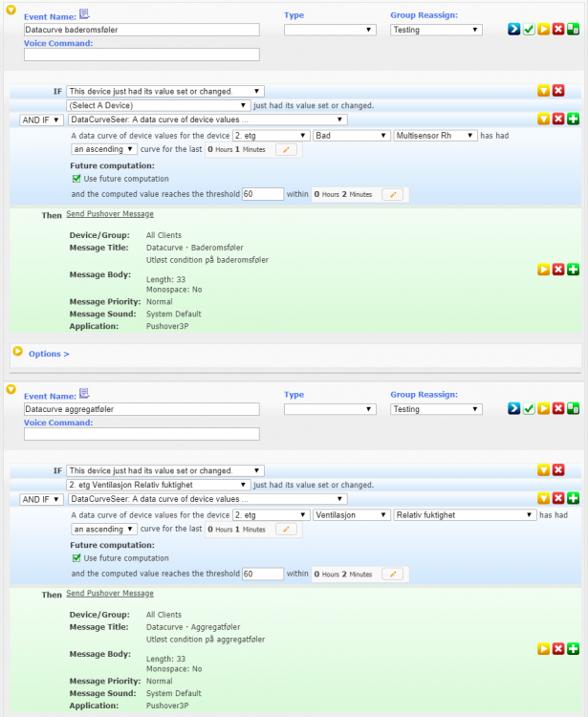Delete AND IF condition in aggregatføler event

[558, 498]
